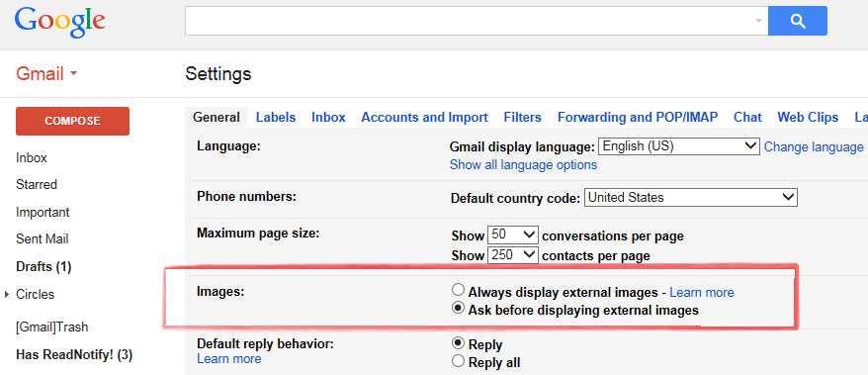Viewport: 868px width, 375px height.
Task: Click Learn more under Default reply behavior
Action: 229,359
